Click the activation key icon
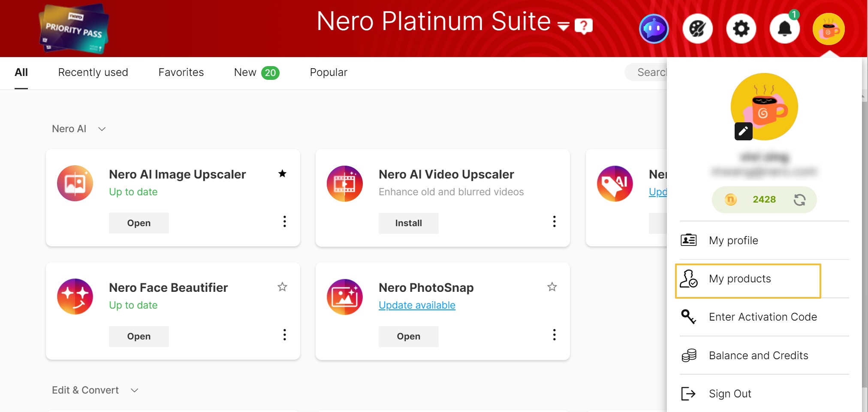 pos(689,317)
